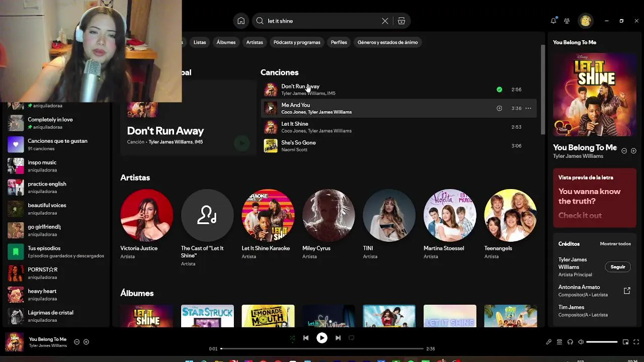This screenshot has height=362, width=644.
Task: Select the Álbumes filter chip
Action: coord(226,42)
